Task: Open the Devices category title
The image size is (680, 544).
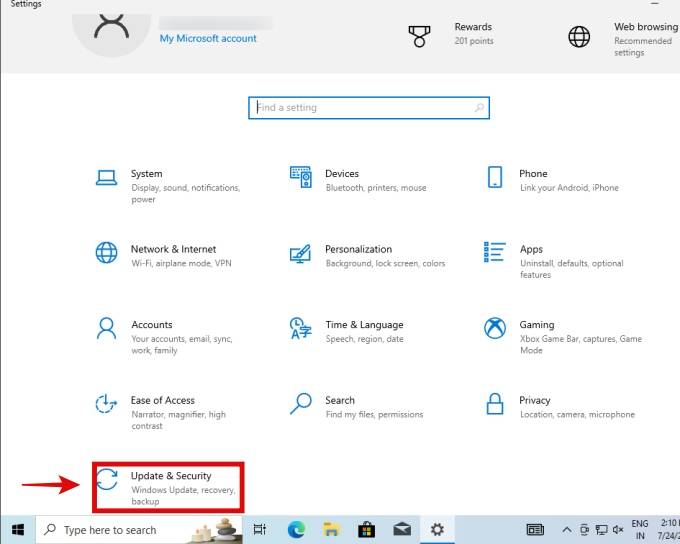Action: [x=342, y=174]
